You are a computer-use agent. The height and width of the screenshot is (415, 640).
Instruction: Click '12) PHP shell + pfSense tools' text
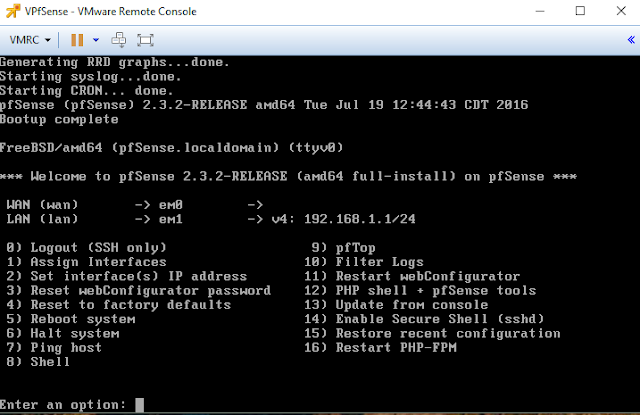[x=420, y=291]
